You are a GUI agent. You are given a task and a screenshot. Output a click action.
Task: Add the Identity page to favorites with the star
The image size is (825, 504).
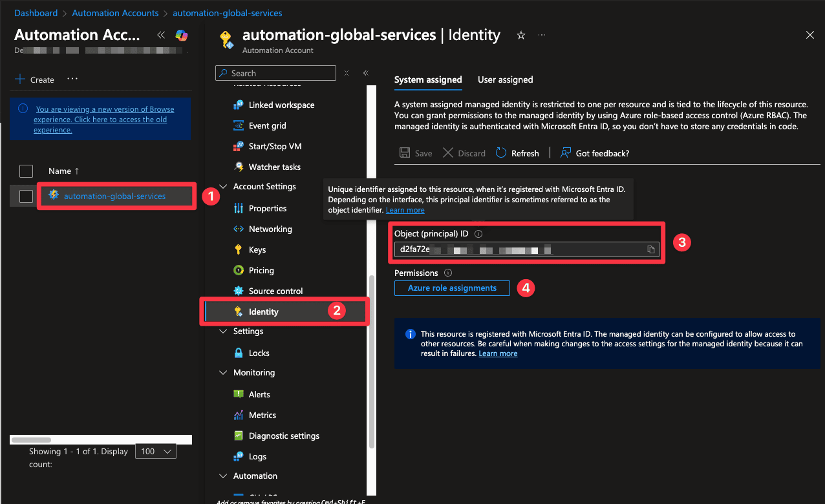521,35
